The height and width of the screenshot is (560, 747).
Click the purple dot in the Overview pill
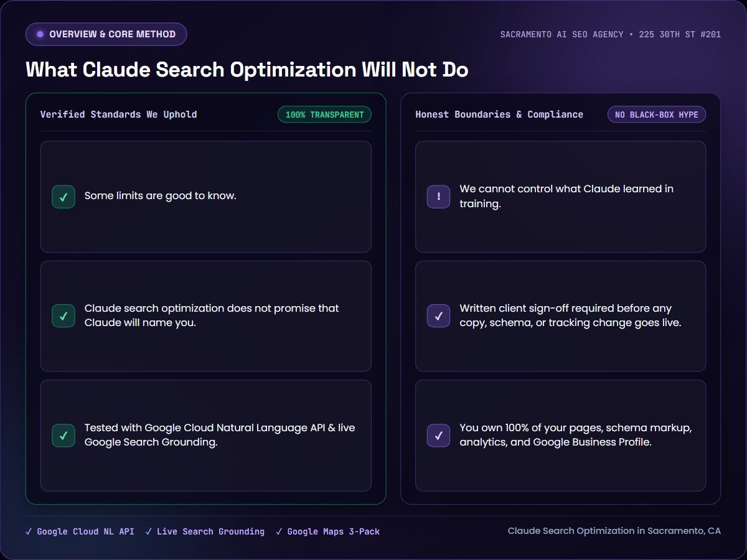pyautogui.click(x=40, y=34)
